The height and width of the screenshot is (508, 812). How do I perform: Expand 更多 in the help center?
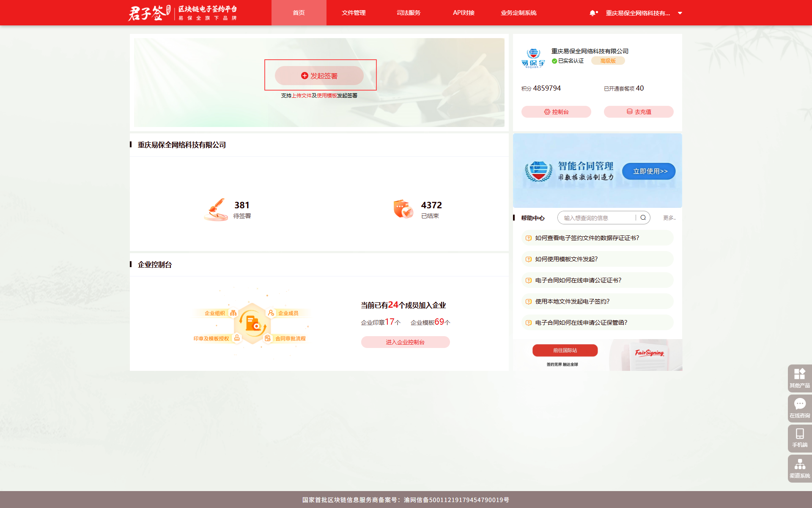point(669,218)
